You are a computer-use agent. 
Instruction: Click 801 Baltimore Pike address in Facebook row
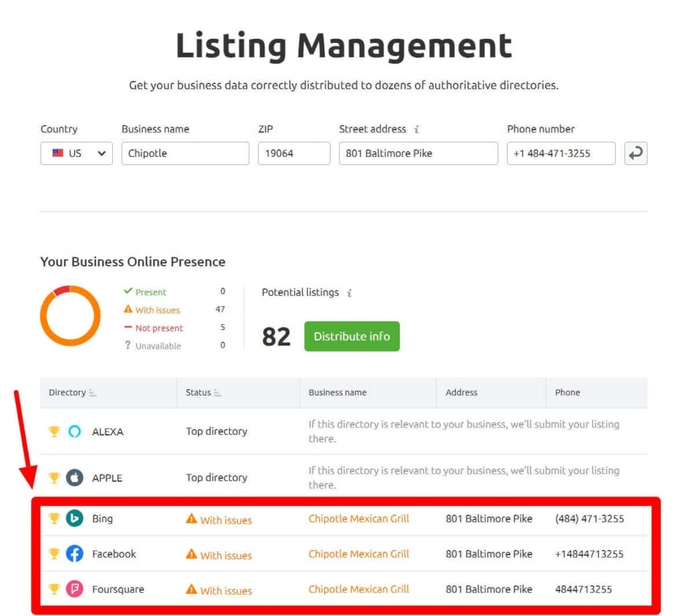(488, 554)
